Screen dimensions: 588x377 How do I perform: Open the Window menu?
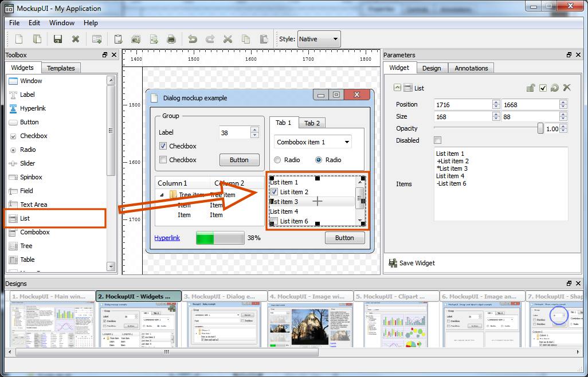pos(62,23)
